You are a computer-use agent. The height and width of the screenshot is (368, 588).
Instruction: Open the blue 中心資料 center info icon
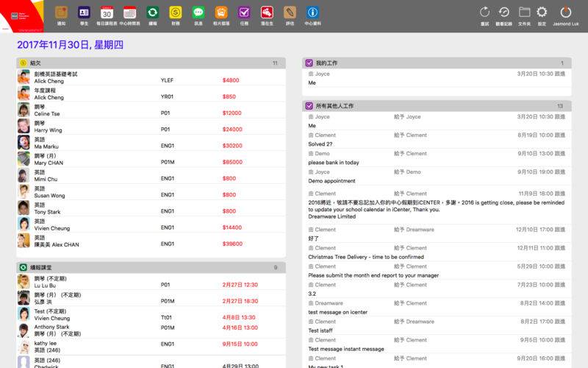313,13
